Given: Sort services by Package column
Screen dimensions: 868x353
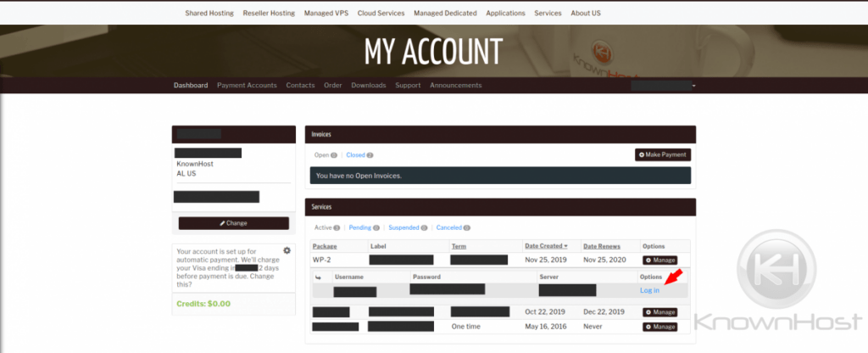Looking at the screenshot, I should [325, 246].
